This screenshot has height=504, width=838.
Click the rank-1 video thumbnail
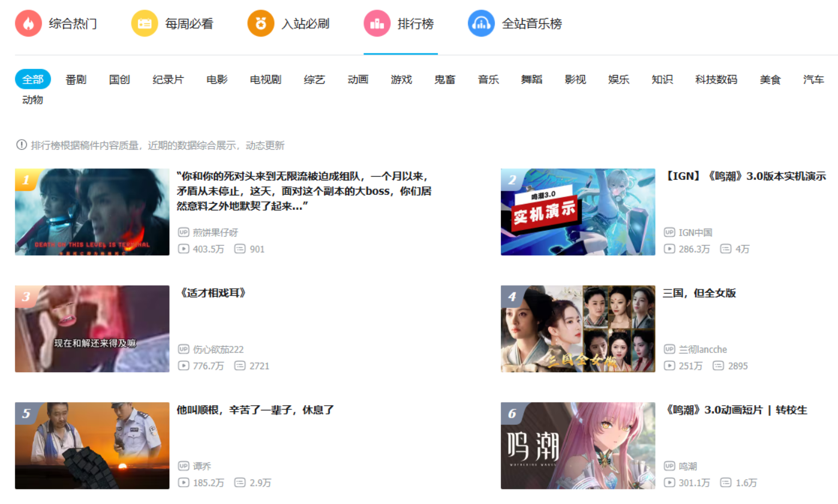[92, 212]
